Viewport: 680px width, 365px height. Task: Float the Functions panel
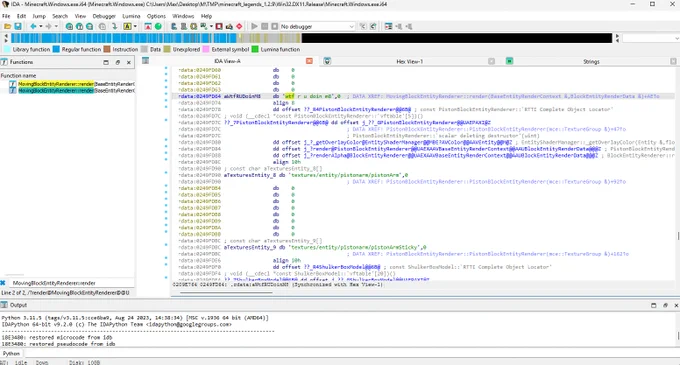click(118, 62)
